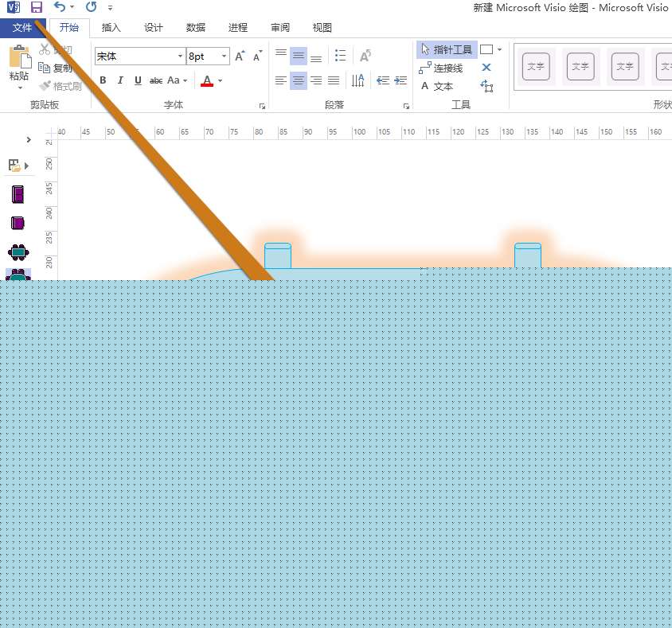Click the decrease indent icon
Viewport: 672px width, 628px height.
[x=383, y=80]
